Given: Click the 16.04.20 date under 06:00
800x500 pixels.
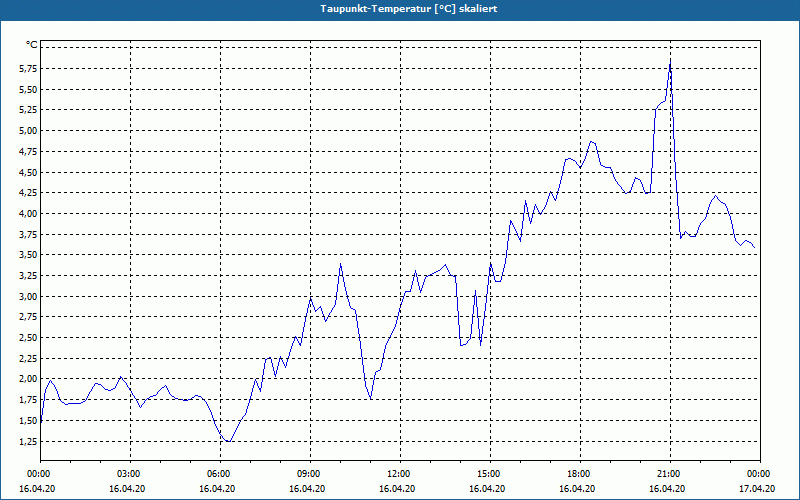Looking at the screenshot, I should (217, 488).
